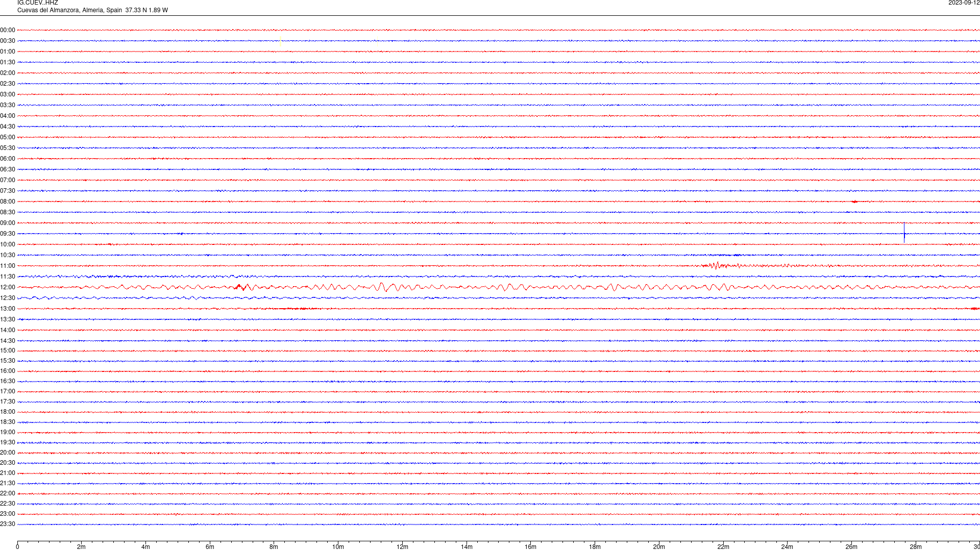This screenshot has height=551, width=980.
Task: Click the 22:00 row label
Action: pyautogui.click(x=8, y=493)
